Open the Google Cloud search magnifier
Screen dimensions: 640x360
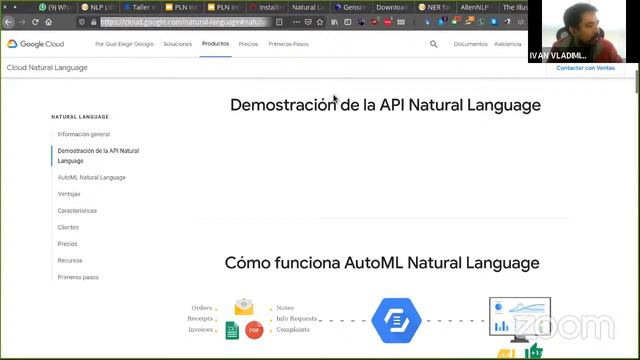(x=433, y=44)
